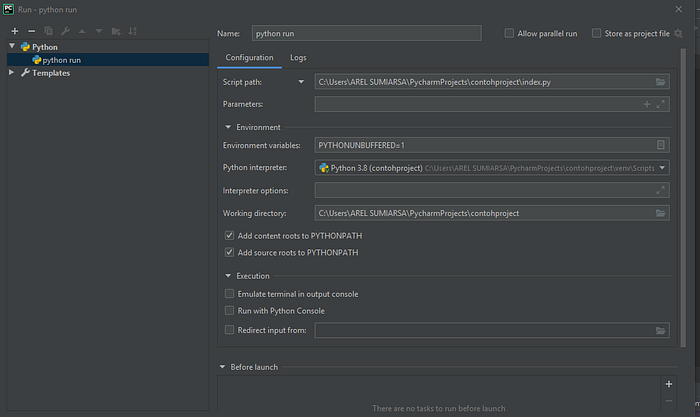Enable Store as project file
Screen dimensions: 700x417
596,33
